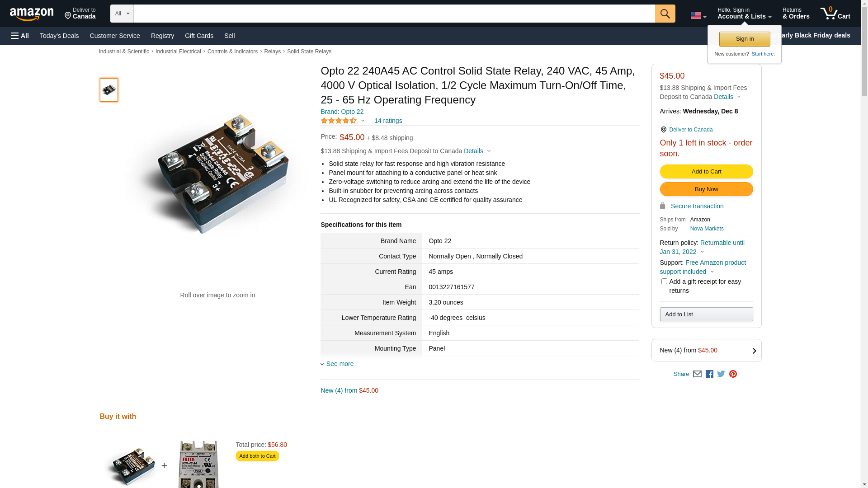Click into the search input field

[393, 14]
